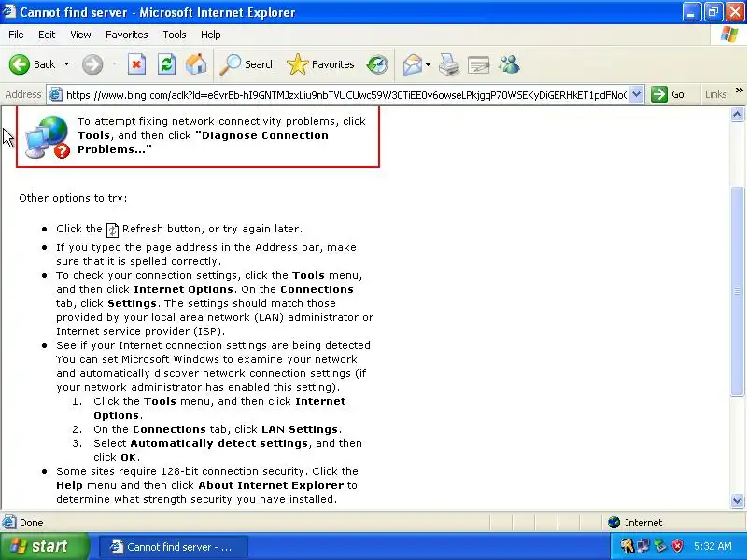This screenshot has height=560, width=747.
Task: Click the green Go button
Action: [x=668, y=94]
